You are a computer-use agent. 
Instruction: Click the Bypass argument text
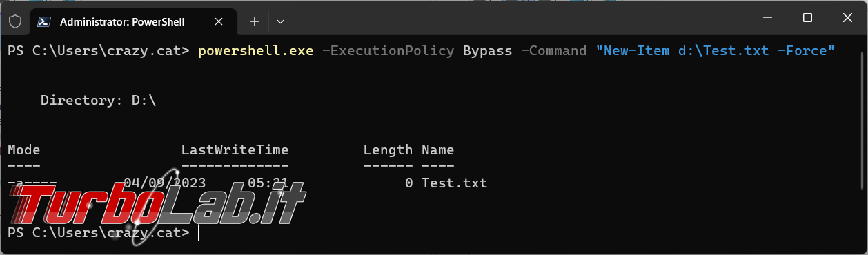[488, 51]
